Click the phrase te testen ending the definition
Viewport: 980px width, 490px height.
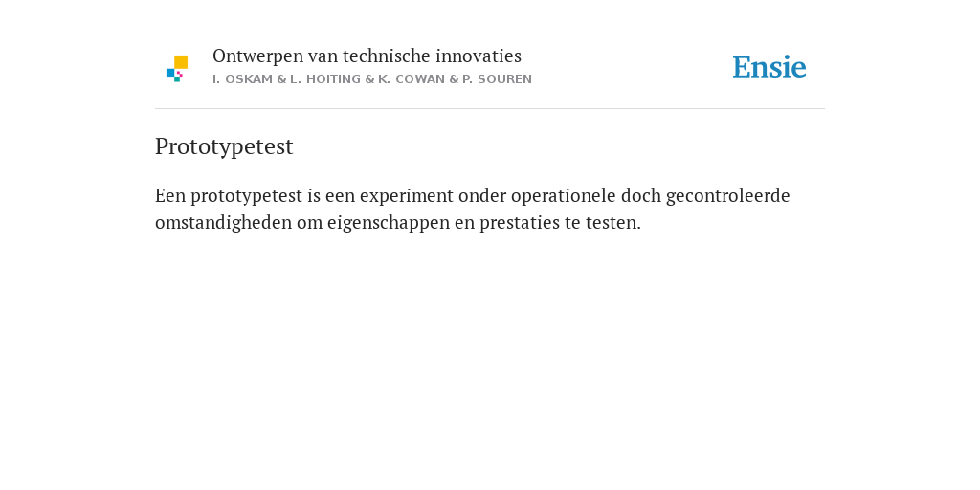[603, 223]
